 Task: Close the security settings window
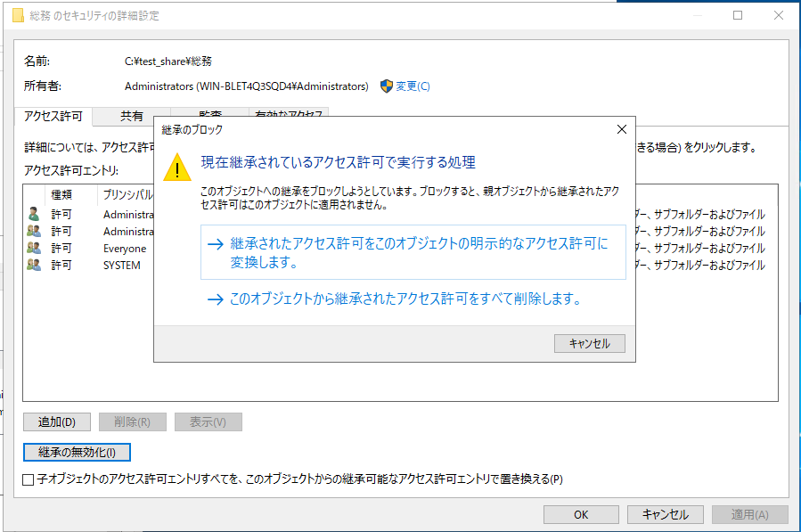(778, 15)
